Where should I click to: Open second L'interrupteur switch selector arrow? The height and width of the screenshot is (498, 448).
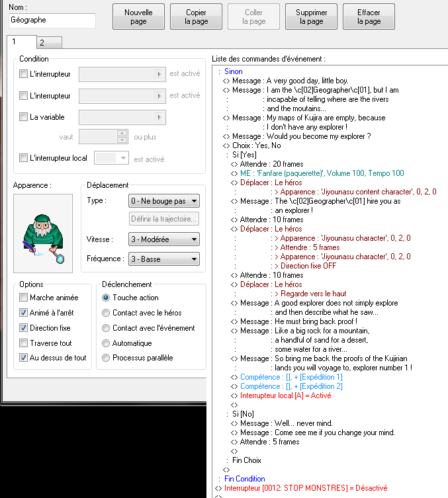tap(159, 96)
